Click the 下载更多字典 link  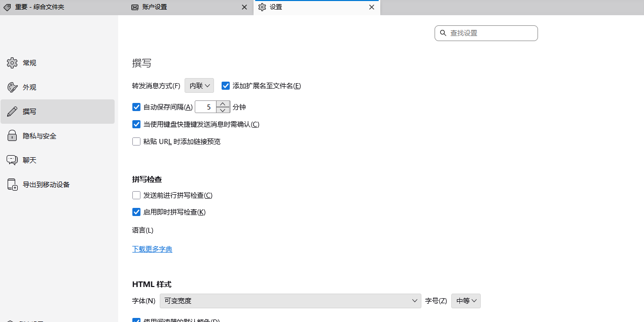[x=152, y=249]
